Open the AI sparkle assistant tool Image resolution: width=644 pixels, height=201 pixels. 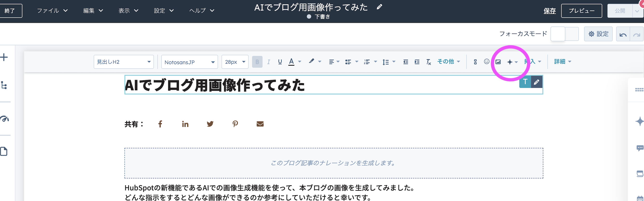(x=512, y=62)
